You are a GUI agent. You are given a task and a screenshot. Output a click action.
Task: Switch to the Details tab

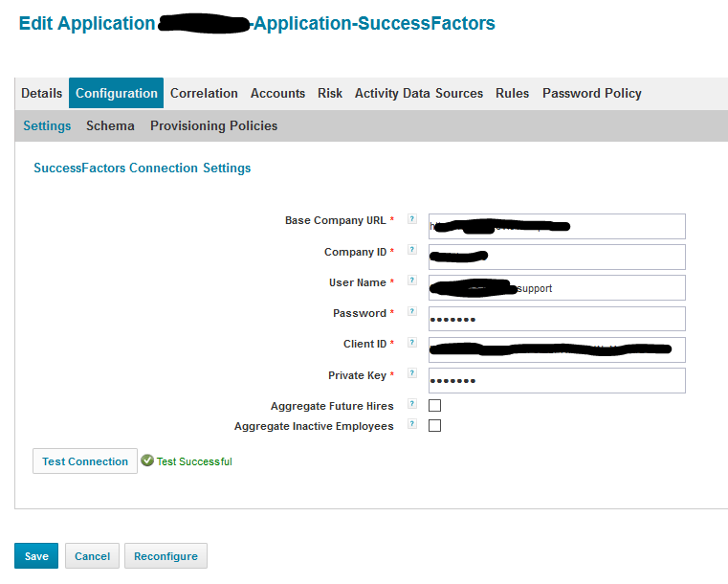[42, 94]
